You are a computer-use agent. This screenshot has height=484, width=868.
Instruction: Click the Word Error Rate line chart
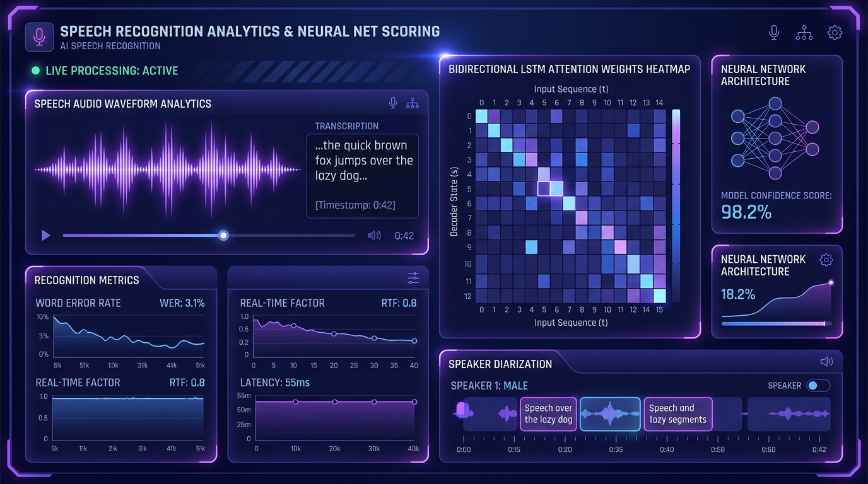(129, 336)
